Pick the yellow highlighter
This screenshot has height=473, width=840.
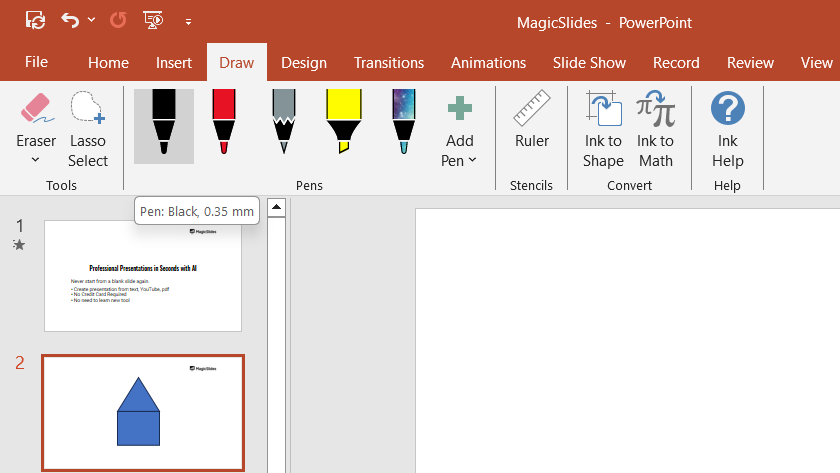click(x=343, y=125)
